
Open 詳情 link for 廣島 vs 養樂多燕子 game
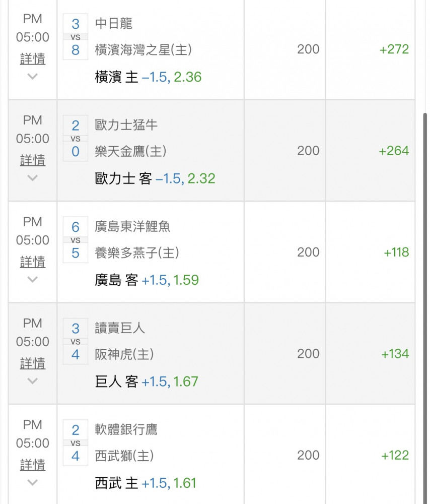(32, 262)
